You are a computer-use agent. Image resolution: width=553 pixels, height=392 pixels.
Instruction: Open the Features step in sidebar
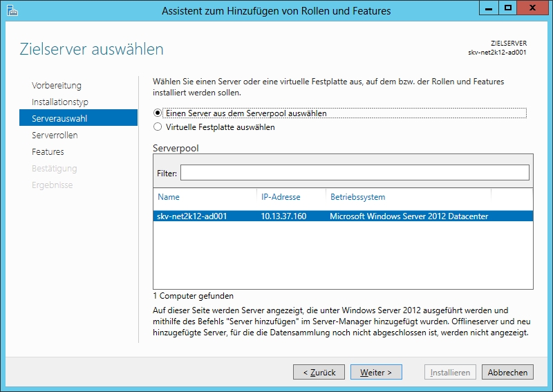tap(48, 152)
